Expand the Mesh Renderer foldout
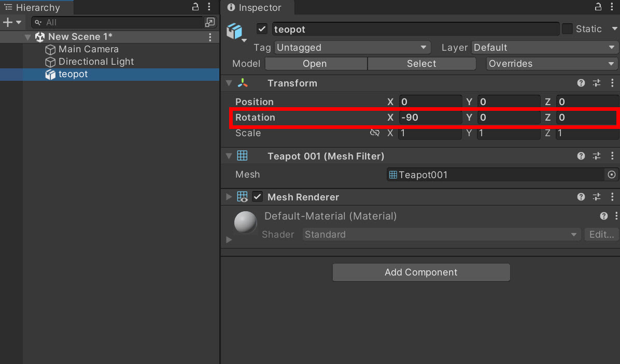The height and width of the screenshot is (364, 620). [229, 197]
